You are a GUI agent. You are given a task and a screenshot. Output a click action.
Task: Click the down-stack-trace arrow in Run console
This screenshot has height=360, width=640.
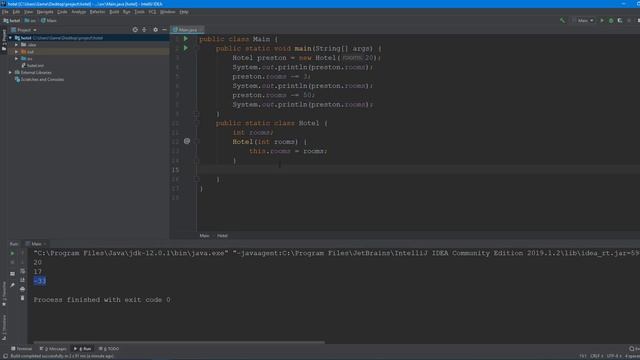pos(22,262)
